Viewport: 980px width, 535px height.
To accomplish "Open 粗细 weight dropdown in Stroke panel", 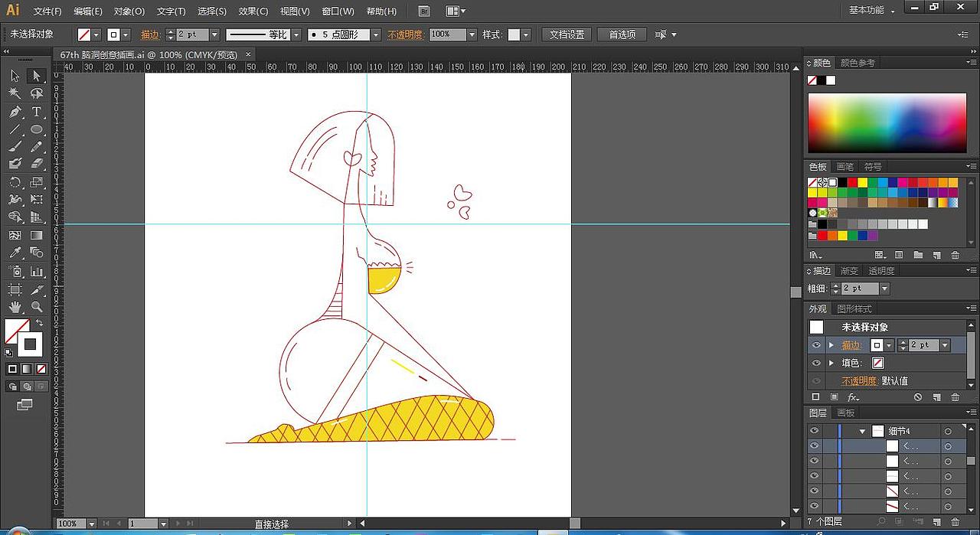I will pyautogui.click(x=884, y=289).
